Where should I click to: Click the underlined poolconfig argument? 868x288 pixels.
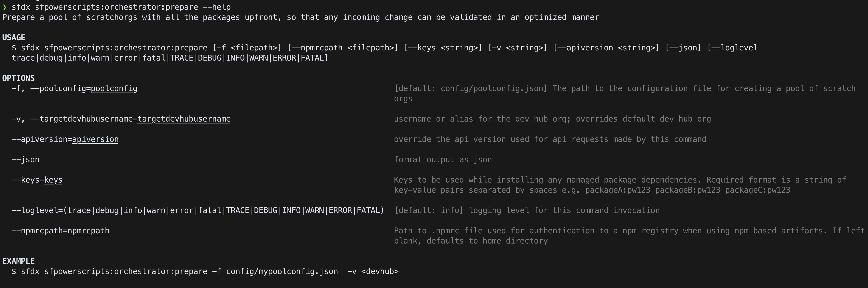pos(114,89)
